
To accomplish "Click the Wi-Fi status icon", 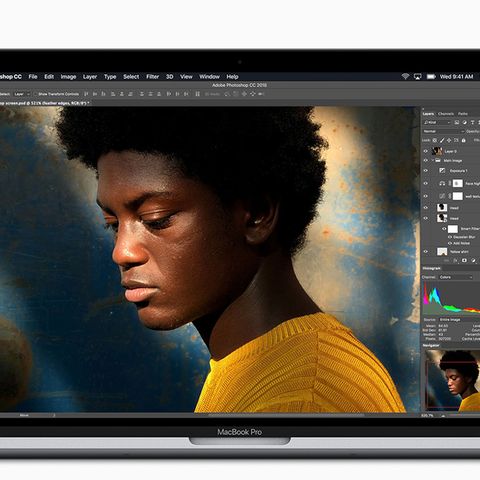I will (405, 77).
